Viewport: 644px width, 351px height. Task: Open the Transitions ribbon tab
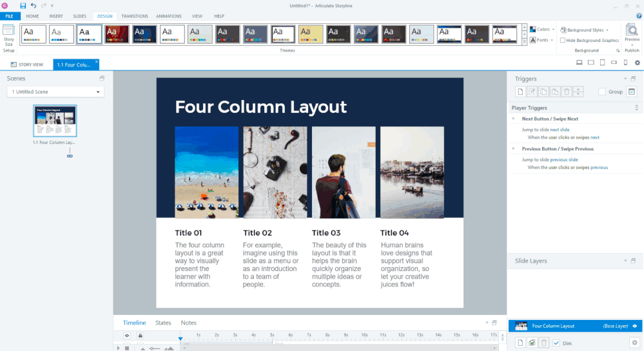click(x=134, y=15)
